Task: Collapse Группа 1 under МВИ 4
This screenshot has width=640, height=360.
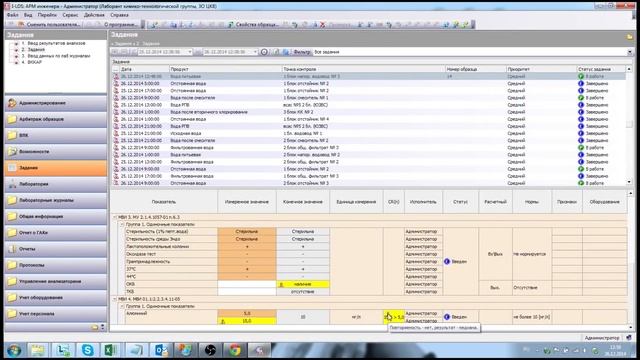Action: (122, 306)
